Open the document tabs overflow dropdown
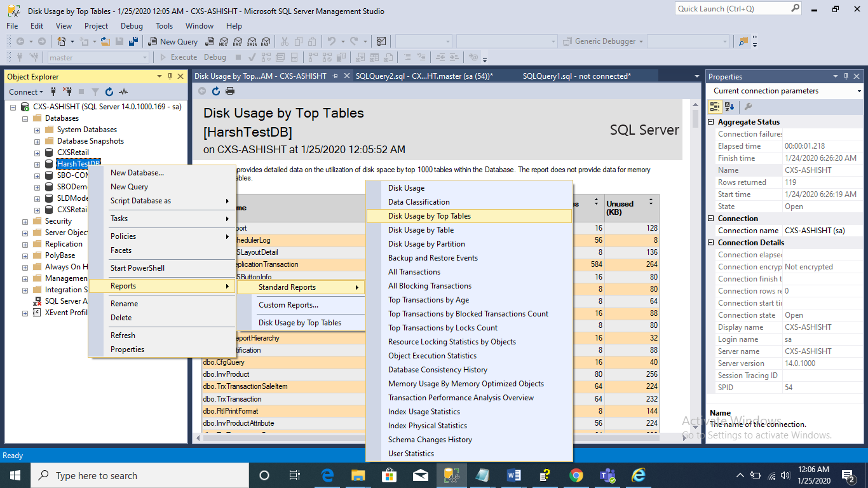Screen dimensions: 868x488 point(696,76)
